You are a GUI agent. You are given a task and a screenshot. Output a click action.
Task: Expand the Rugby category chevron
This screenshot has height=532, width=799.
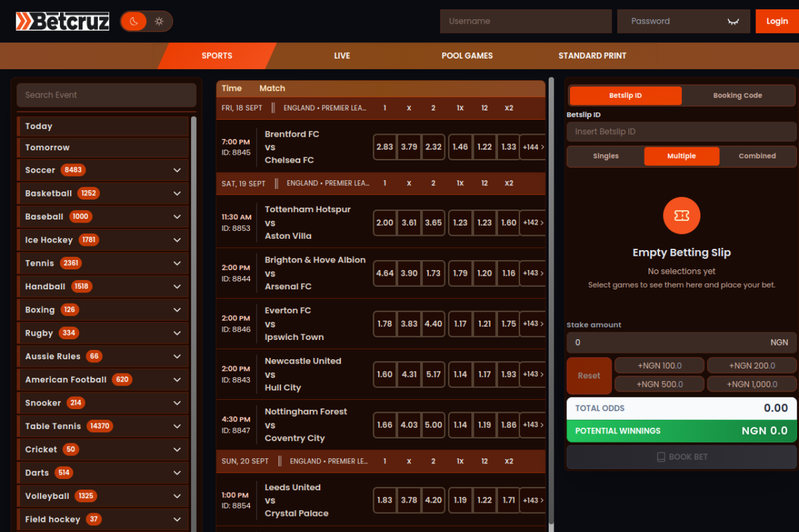click(177, 333)
